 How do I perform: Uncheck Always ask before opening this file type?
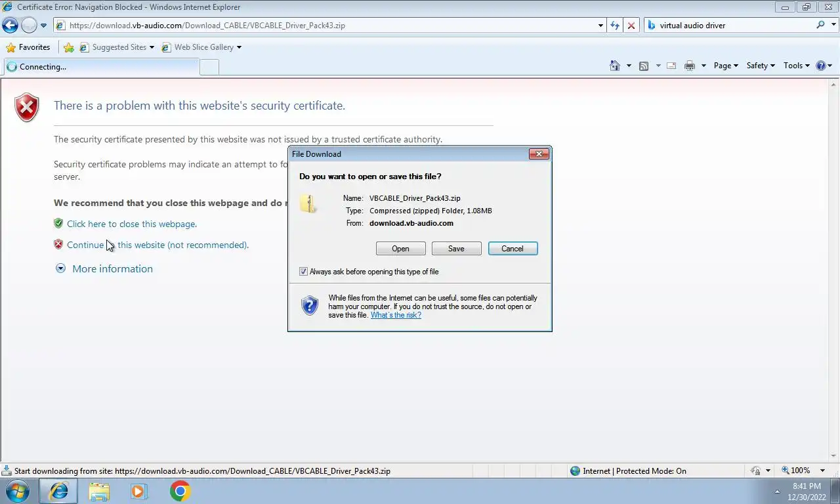tap(303, 272)
